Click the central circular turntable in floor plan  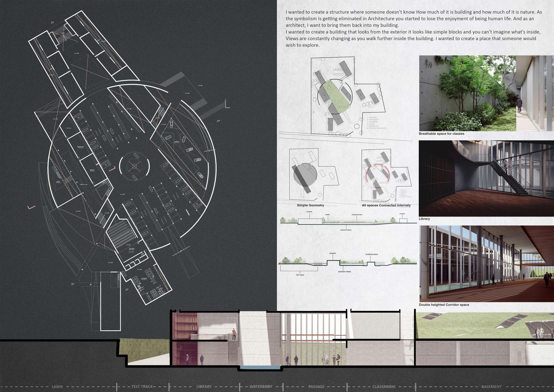[x=134, y=166]
